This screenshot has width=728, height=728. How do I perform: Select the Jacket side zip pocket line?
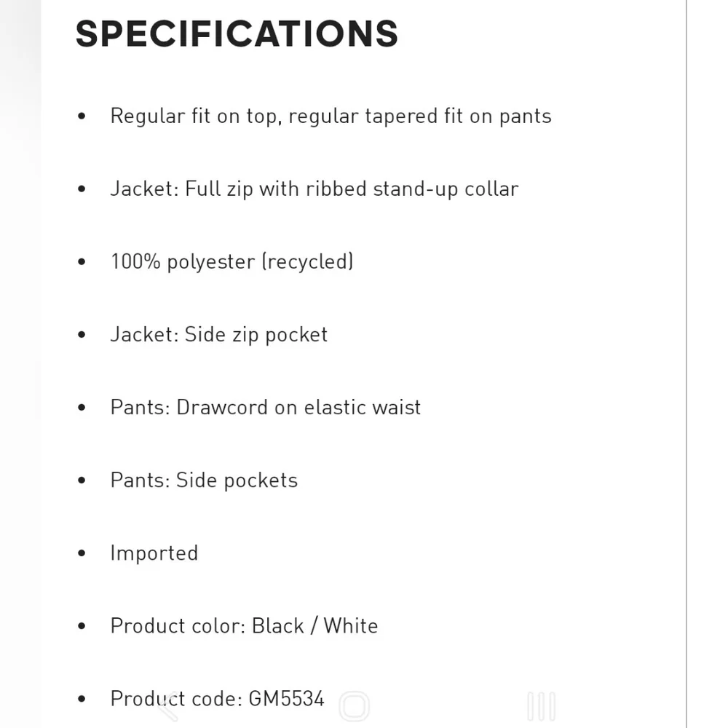(x=218, y=335)
